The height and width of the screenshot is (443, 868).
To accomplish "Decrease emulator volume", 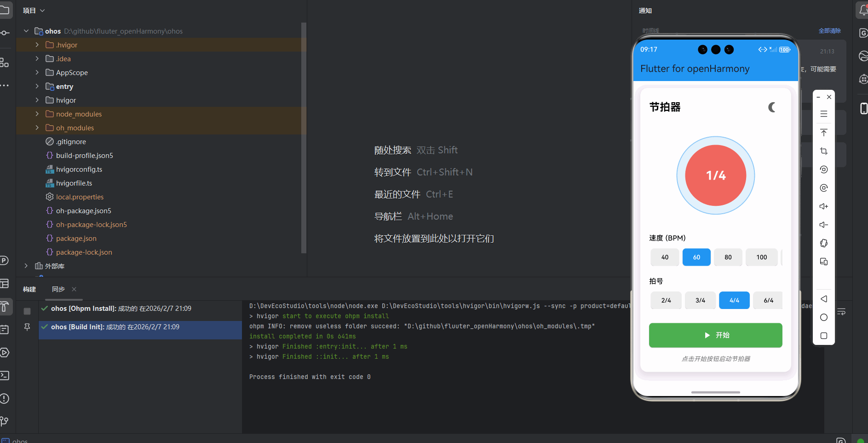I will (824, 225).
